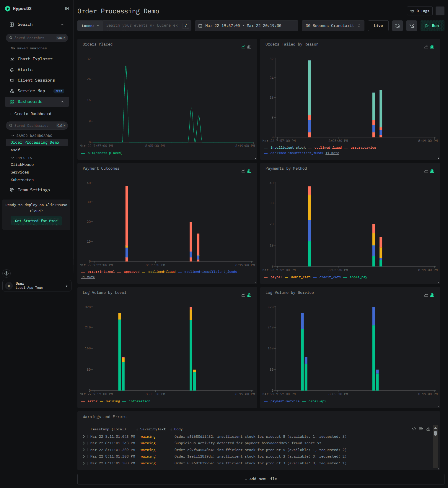The image size is (448, 488).
Task: Open the Service Map page
Action: coord(31,91)
